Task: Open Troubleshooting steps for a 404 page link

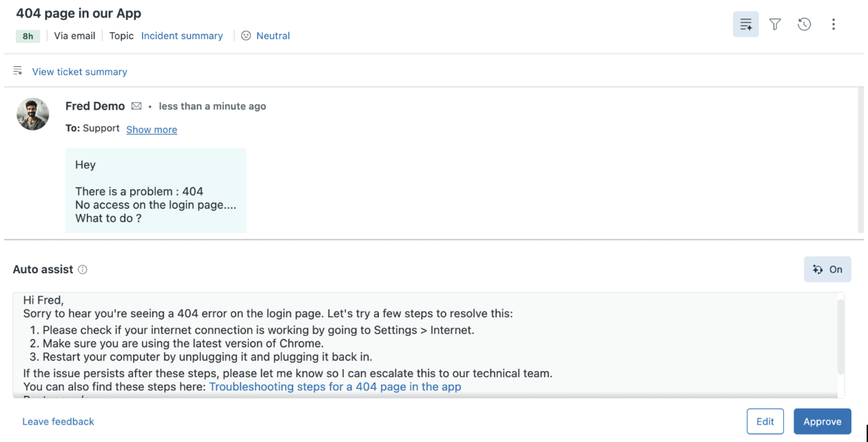Action: [x=335, y=387]
